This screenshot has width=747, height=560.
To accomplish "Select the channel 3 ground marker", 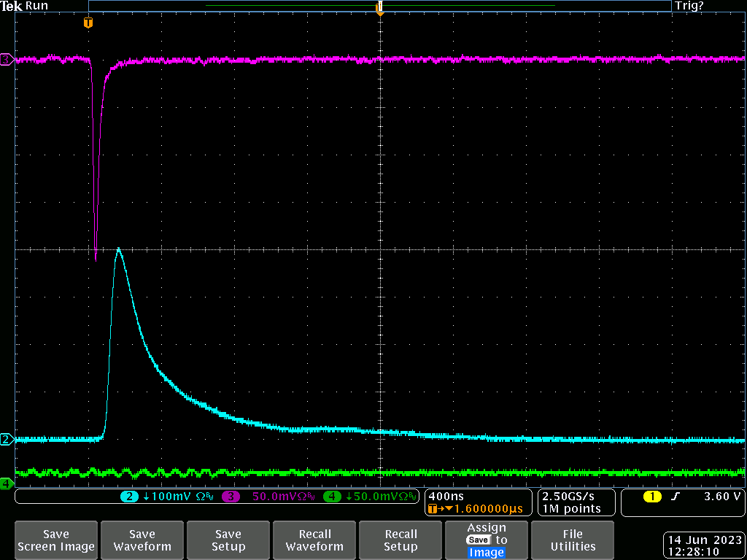I will coord(7,59).
